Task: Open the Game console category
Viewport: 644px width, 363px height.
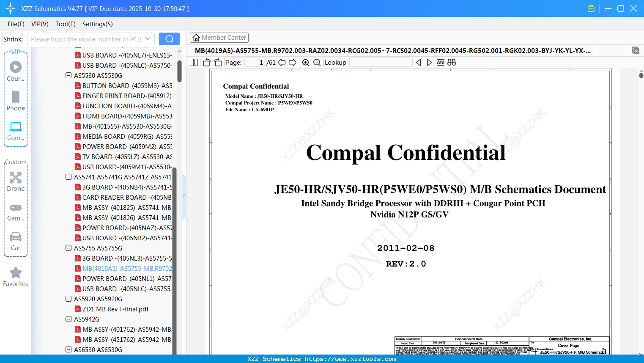Action: point(16,212)
